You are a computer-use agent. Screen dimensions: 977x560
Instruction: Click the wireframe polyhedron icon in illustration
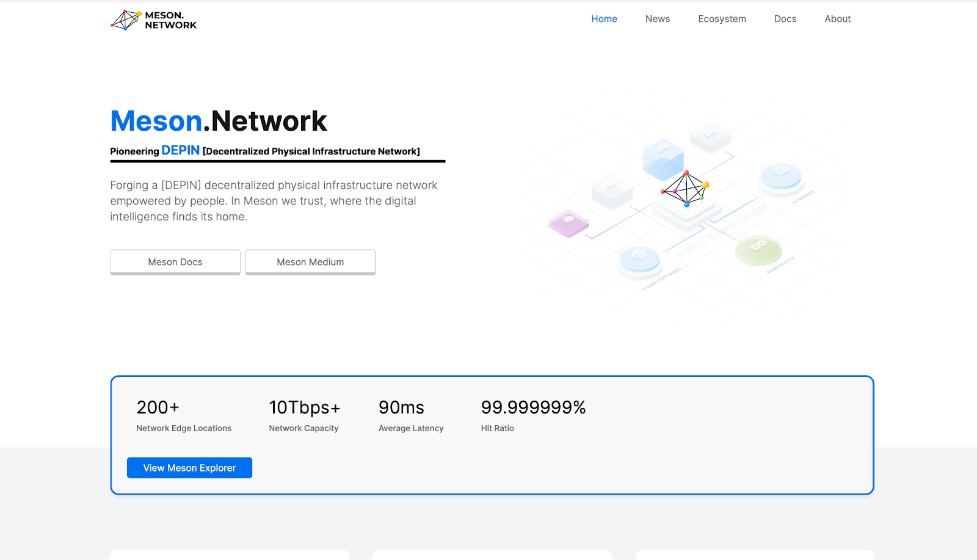click(x=686, y=189)
